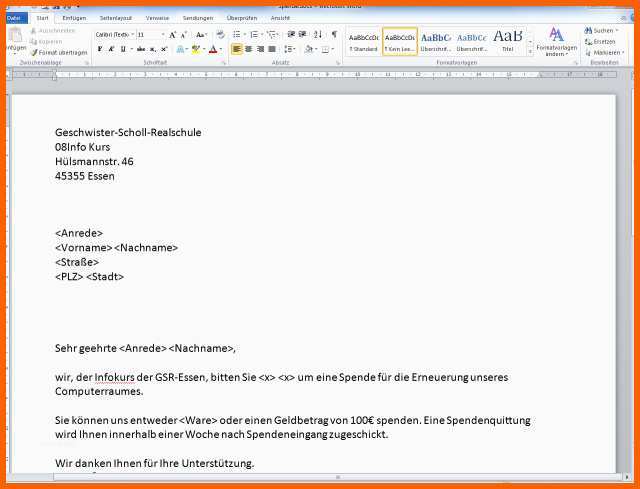Switch to the Einfügen tab
The height and width of the screenshot is (489, 640).
coord(74,18)
